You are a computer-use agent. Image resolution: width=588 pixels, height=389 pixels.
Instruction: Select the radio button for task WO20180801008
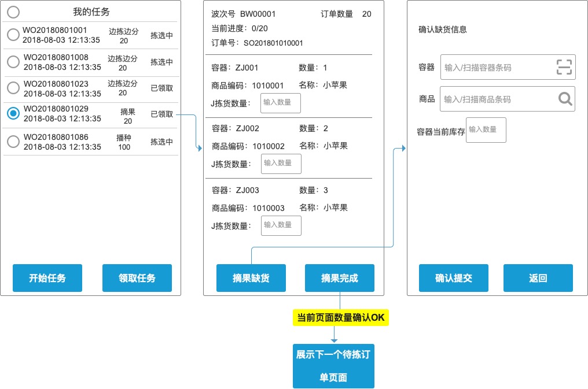pos(13,62)
